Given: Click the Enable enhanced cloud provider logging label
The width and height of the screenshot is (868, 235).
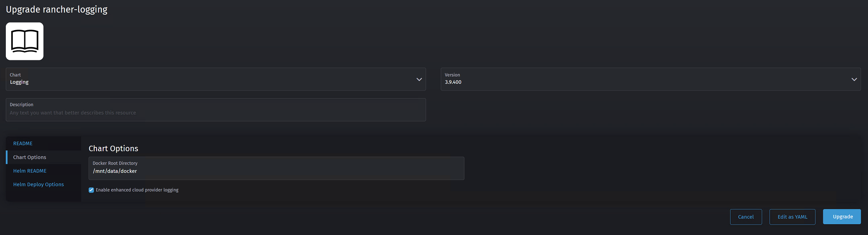Looking at the screenshot, I should (138, 190).
